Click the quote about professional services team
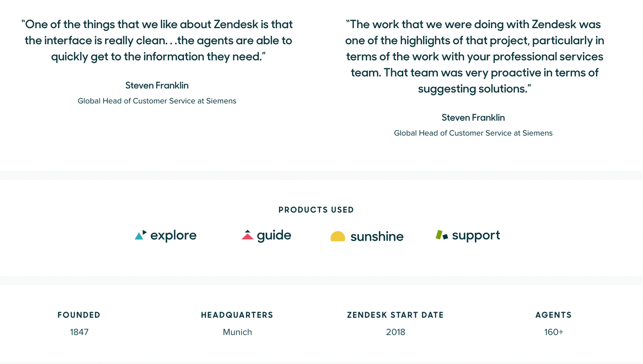This screenshot has height=364, width=643. click(474, 56)
